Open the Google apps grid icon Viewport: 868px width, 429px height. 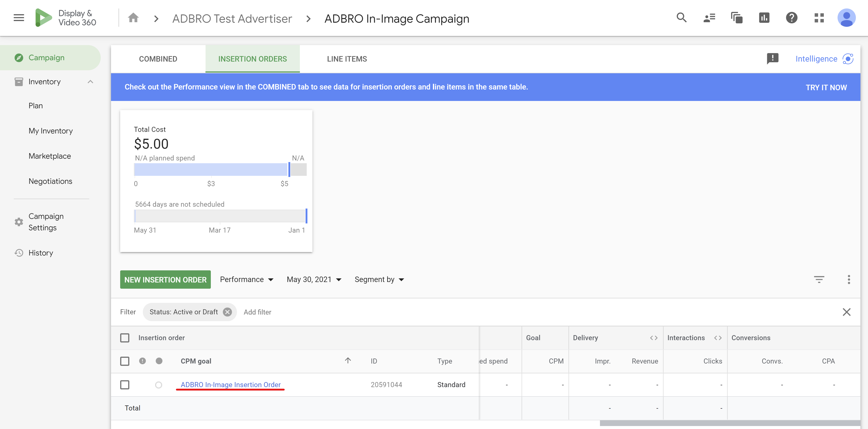click(x=819, y=18)
